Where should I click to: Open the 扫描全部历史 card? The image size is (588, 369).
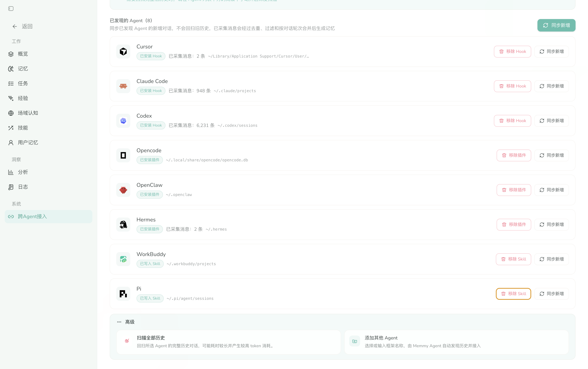tap(228, 342)
